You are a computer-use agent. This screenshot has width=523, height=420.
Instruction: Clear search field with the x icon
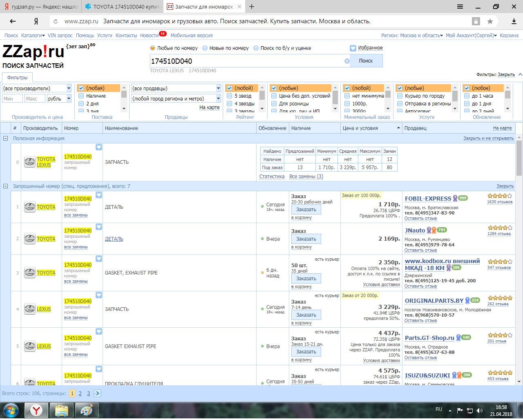click(x=347, y=61)
